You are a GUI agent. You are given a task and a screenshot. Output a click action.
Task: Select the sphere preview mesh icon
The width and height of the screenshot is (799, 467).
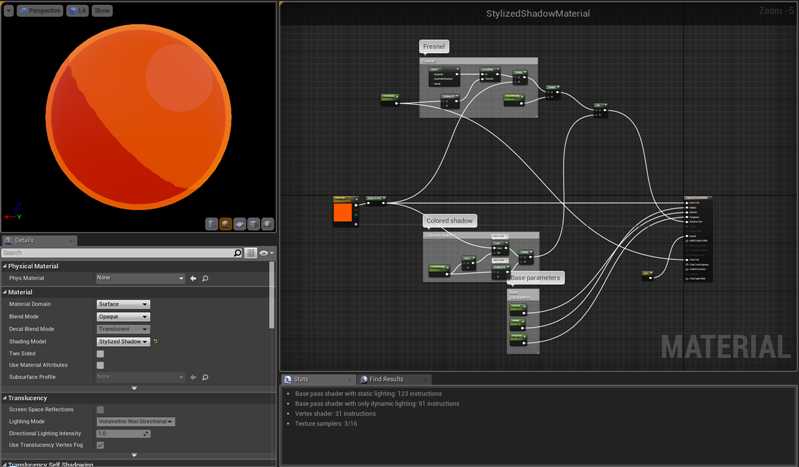[x=226, y=224]
